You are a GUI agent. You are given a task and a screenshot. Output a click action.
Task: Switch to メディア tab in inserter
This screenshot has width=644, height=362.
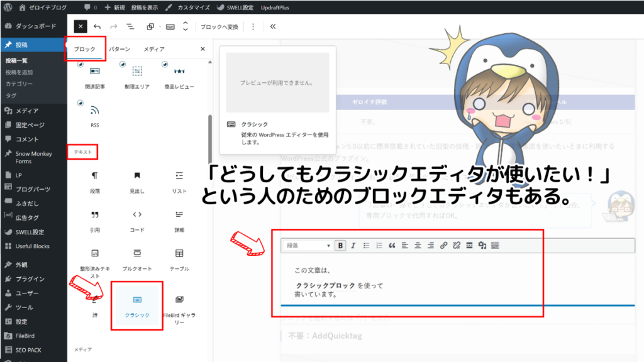[x=154, y=49]
